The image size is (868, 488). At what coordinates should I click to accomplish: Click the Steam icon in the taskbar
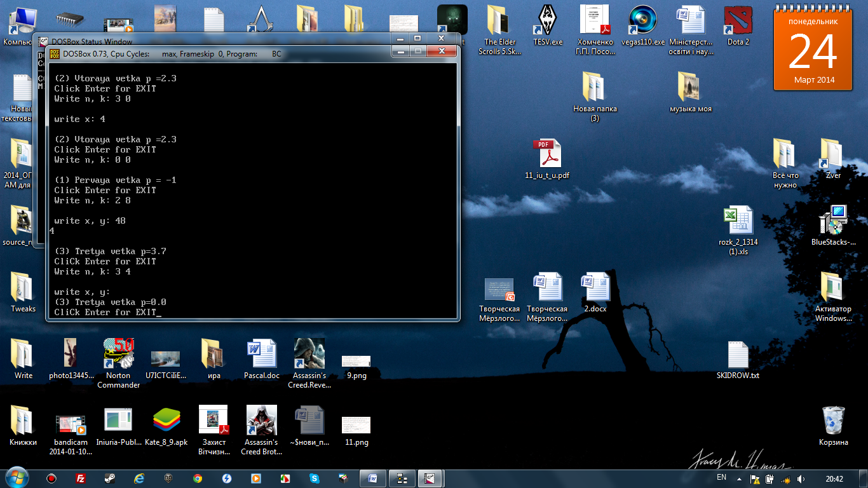point(110,478)
